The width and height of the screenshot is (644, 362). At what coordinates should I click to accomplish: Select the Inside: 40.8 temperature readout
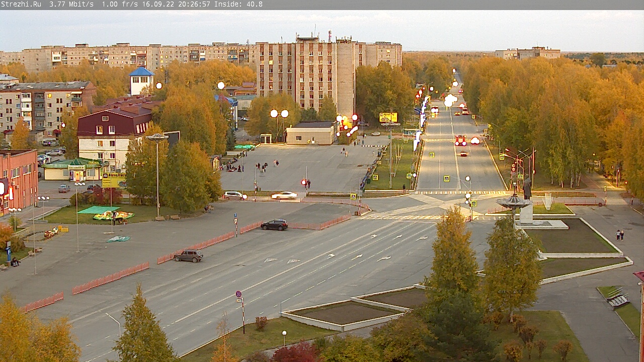click(x=238, y=4)
